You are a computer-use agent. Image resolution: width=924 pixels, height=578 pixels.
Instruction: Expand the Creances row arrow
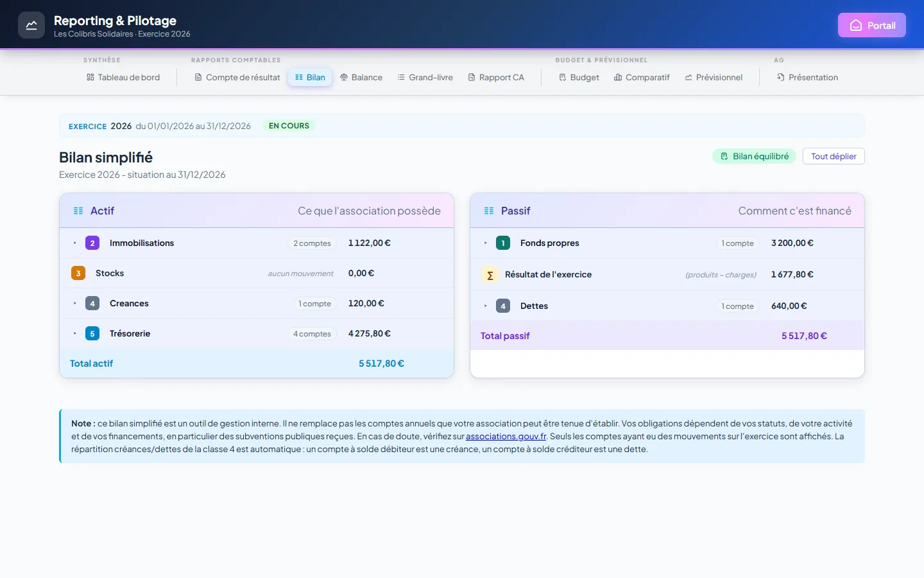[75, 304]
